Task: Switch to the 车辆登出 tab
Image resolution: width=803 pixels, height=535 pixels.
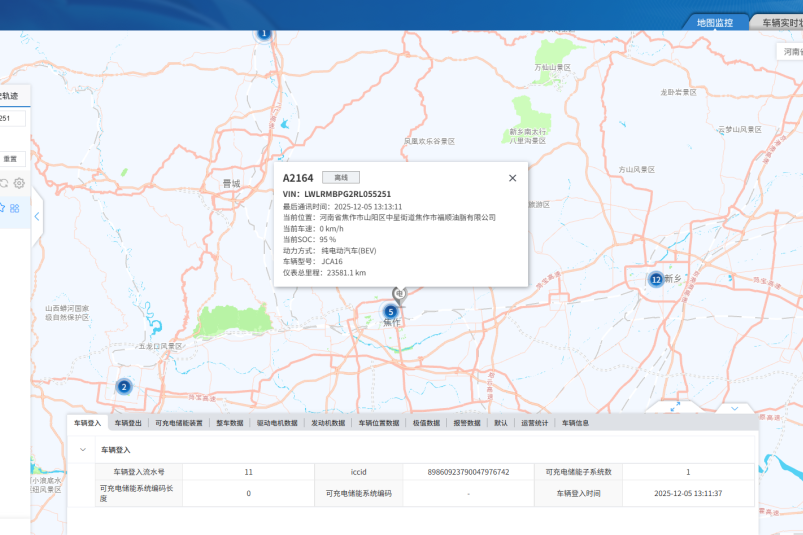Action: pos(128,423)
